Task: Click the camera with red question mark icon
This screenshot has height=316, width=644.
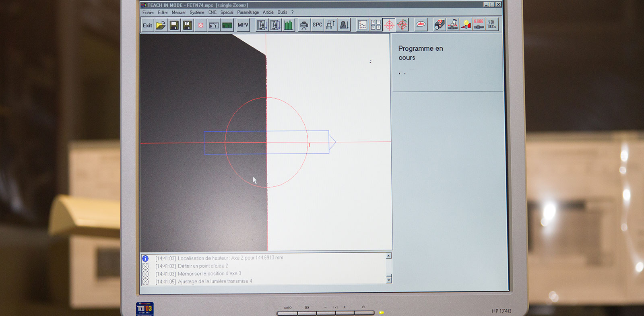Action: (x=440, y=25)
